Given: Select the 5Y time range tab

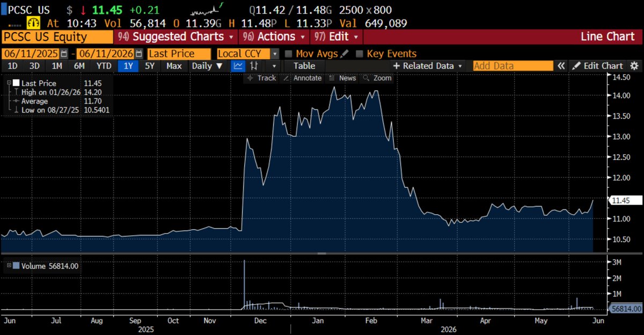Looking at the screenshot, I should tap(151, 66).
